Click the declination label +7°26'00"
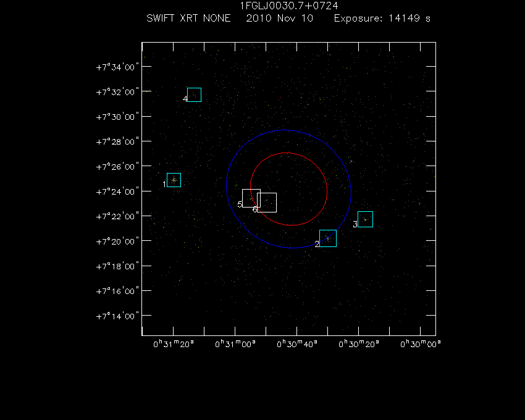 point(117,167)
